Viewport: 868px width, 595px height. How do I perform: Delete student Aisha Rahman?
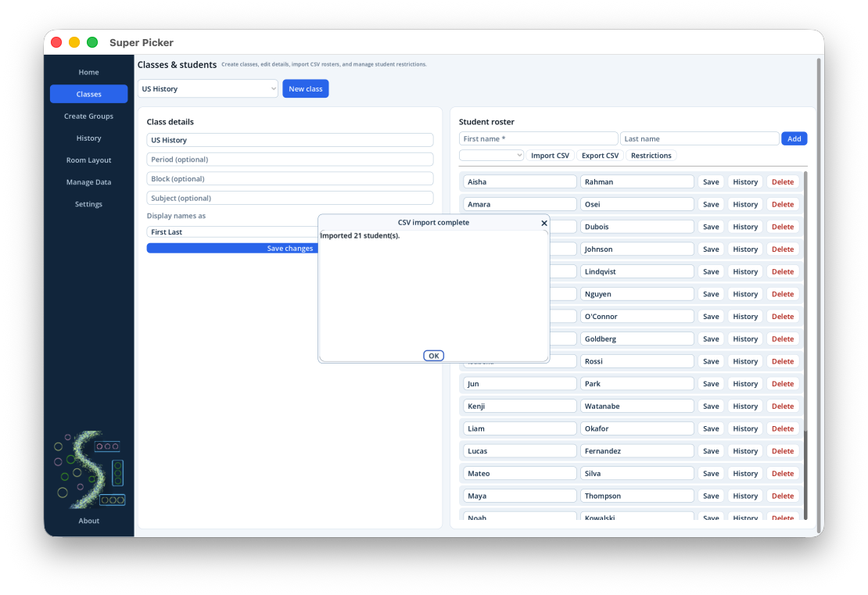(x=783, y=182)
